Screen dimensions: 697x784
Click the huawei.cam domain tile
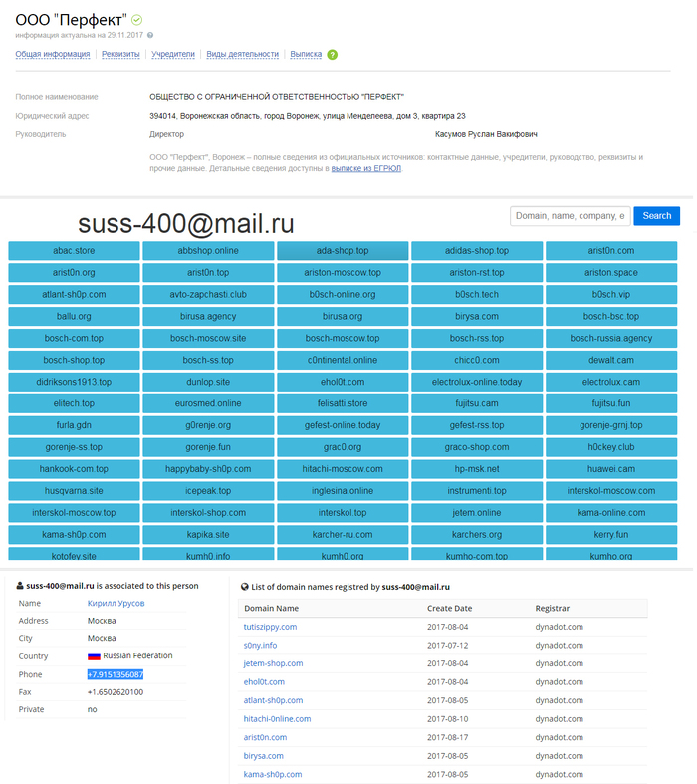(x=610, y=468)
